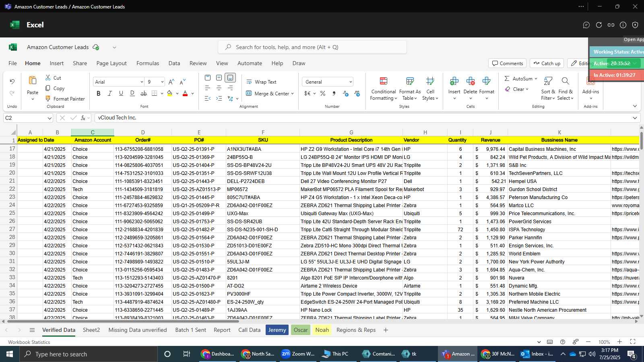
Task: Open AutoSum dropdown arrow
Action: [536, 78]
